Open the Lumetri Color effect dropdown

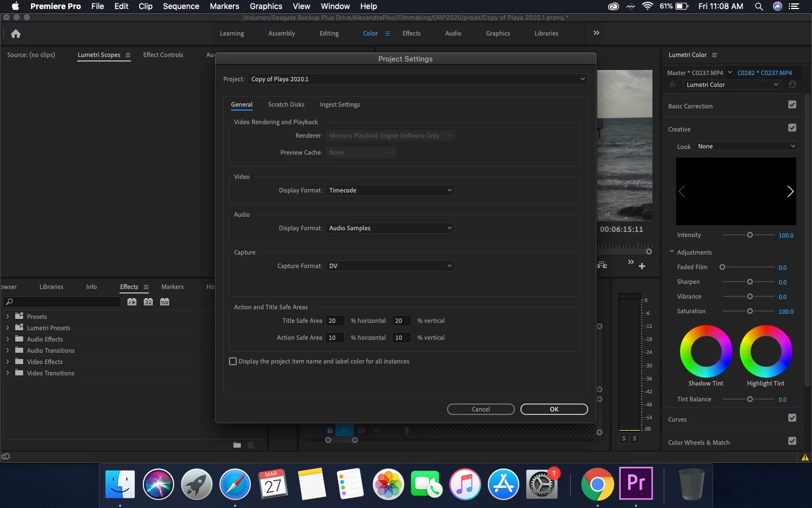pyautogui.click(x=732, y=85)
